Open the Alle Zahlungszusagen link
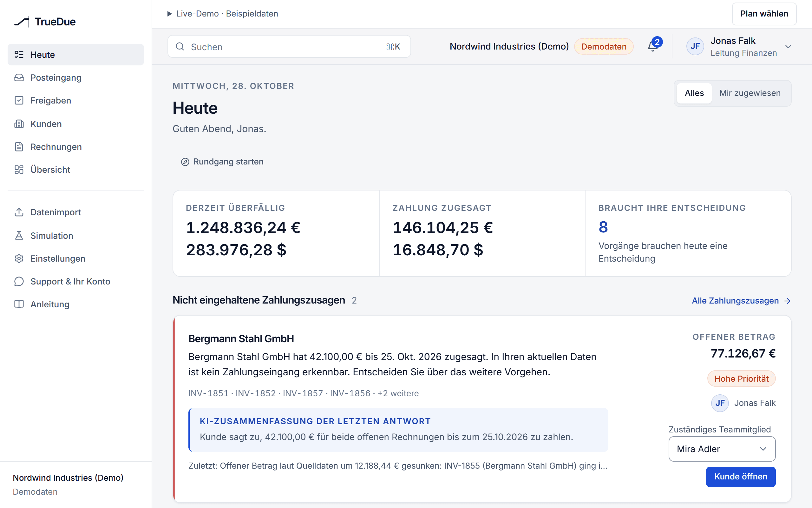Image resolution: width=812 pixels, height=508 pixels. pos(741,301)
